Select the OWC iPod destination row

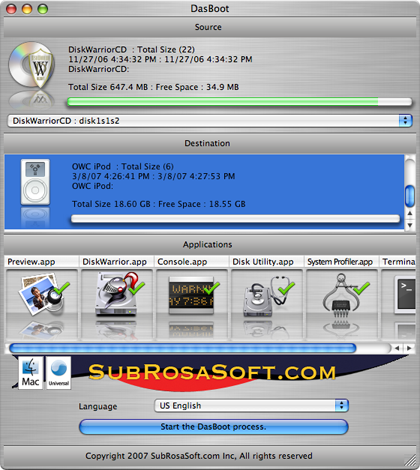point(204,192)
